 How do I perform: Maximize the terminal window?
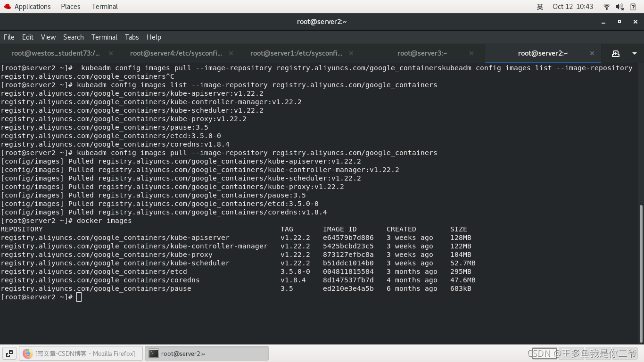point(619,22)
